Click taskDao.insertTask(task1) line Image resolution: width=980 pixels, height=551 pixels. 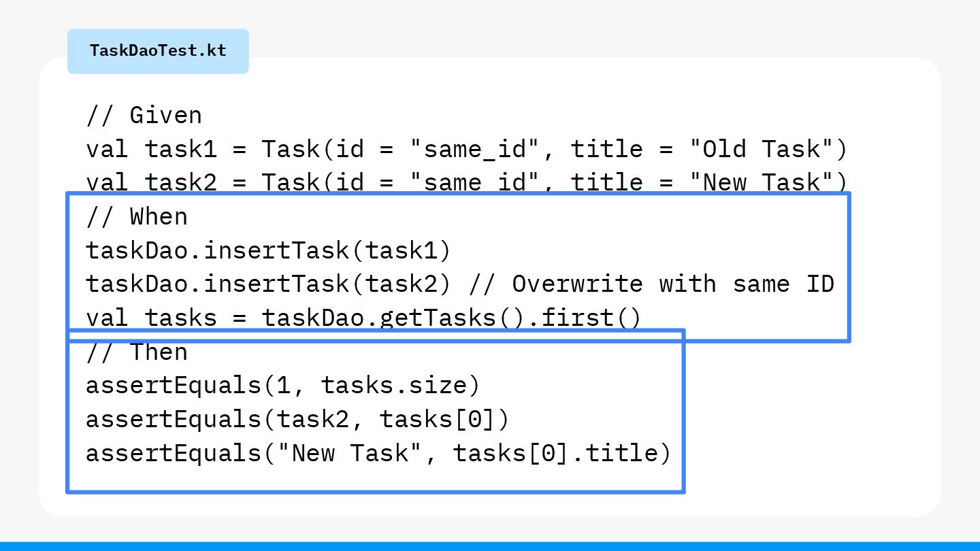[268, 250]
